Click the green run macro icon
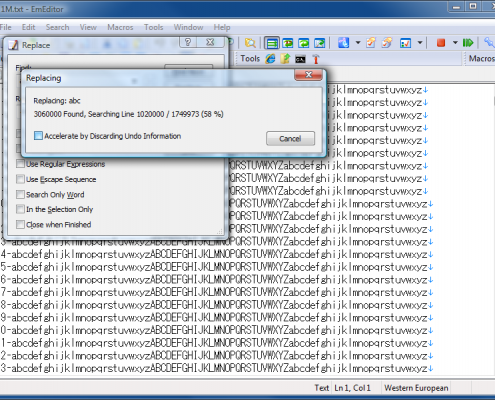The width and height of the screenshot is (495, 400). coord(468,43)
